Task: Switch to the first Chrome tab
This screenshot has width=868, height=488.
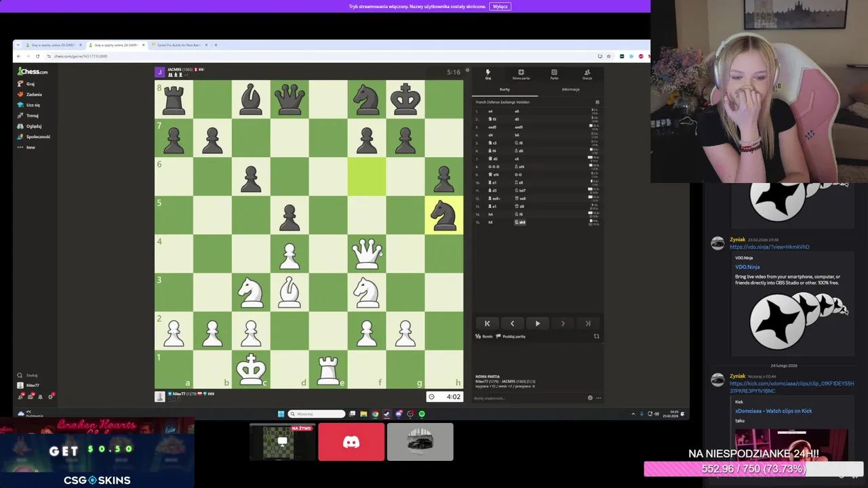Action: pyautogui.click(x=53, y=45)
